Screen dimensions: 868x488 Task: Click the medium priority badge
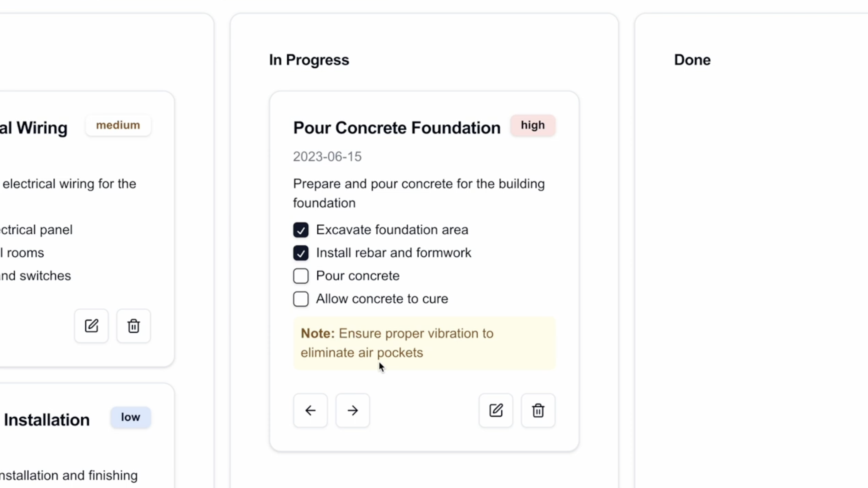tap(118, 125)
